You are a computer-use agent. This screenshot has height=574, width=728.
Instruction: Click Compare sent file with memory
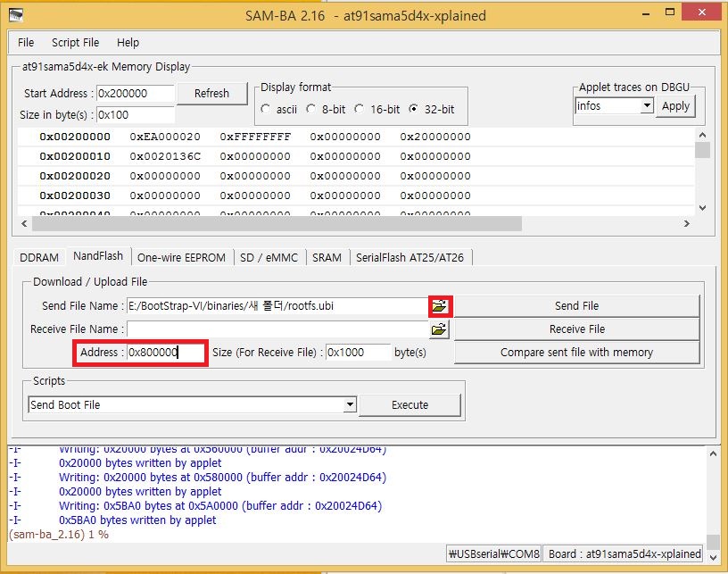[x=576, y=353]
